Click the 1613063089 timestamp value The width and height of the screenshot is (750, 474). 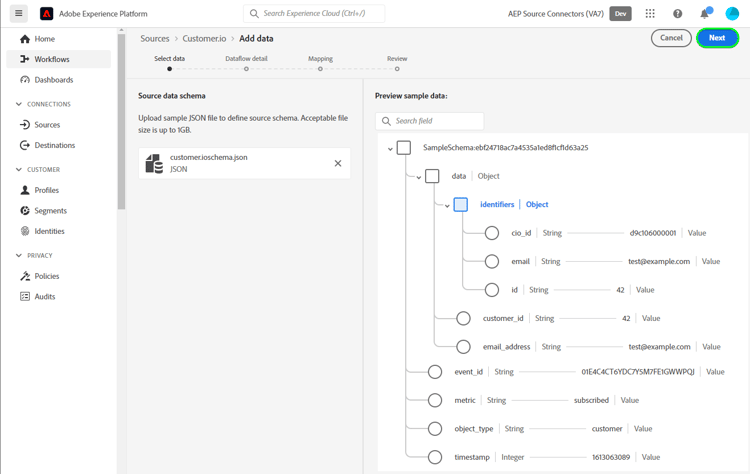click(611, 457)
